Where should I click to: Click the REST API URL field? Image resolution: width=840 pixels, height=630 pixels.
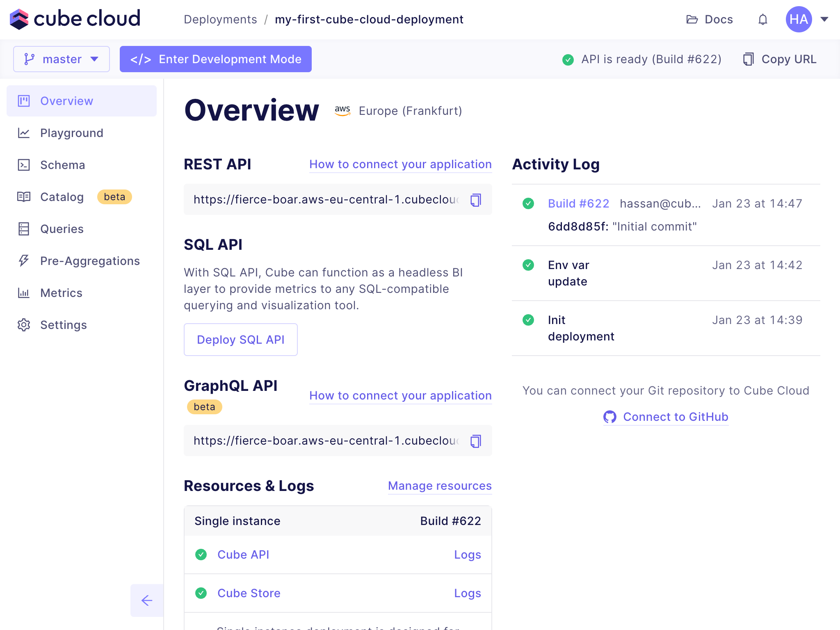pyautogui.click(x=338, y=199)
